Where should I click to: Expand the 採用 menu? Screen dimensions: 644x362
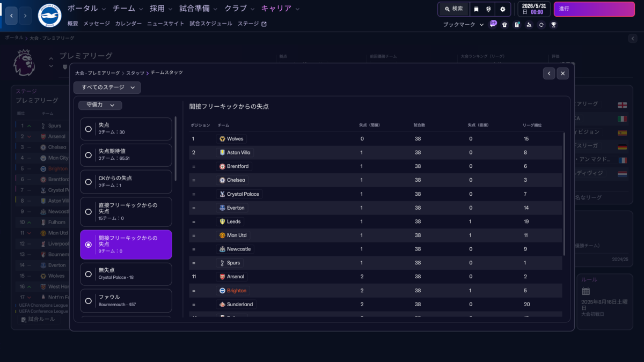(x=162, y=9)
